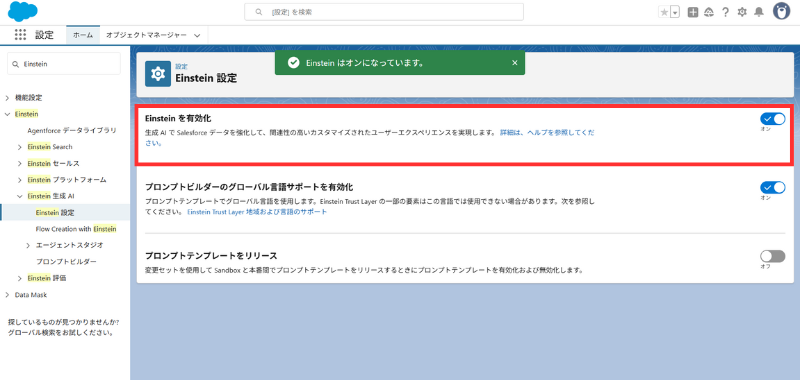Open the global actions plus icon

point(692,12)
